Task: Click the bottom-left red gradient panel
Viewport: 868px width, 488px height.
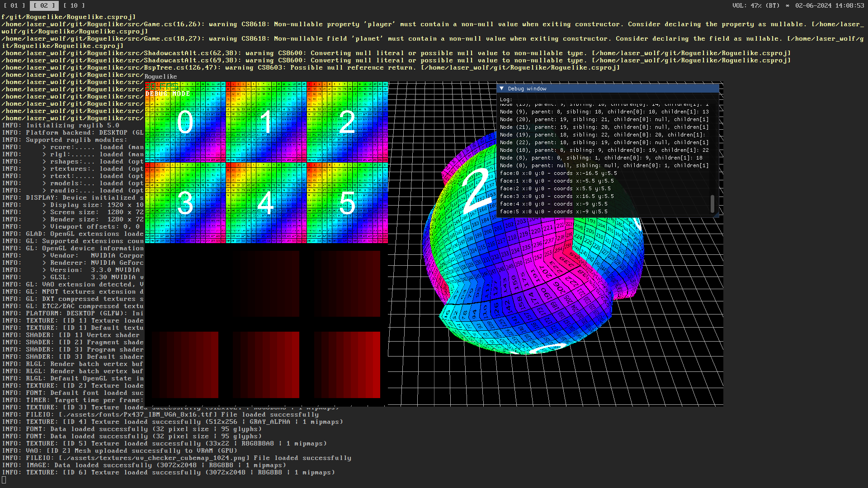Action: 185,365
